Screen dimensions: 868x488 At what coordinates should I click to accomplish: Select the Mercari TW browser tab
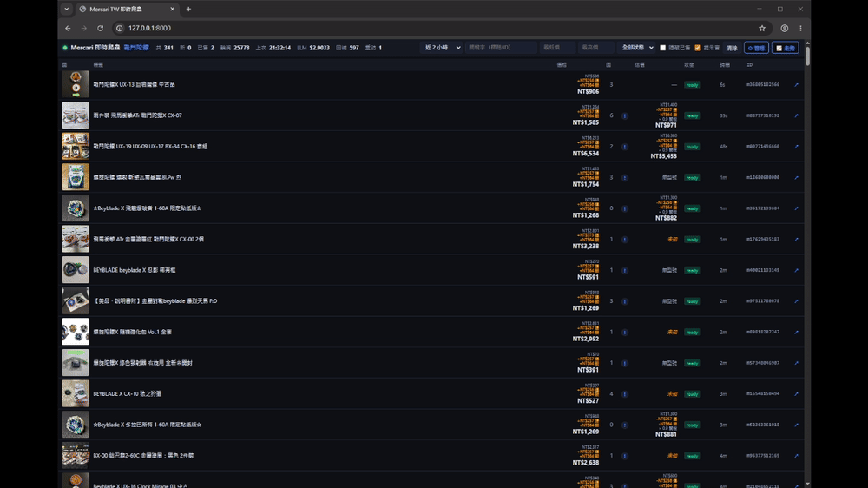click(126, 9)
